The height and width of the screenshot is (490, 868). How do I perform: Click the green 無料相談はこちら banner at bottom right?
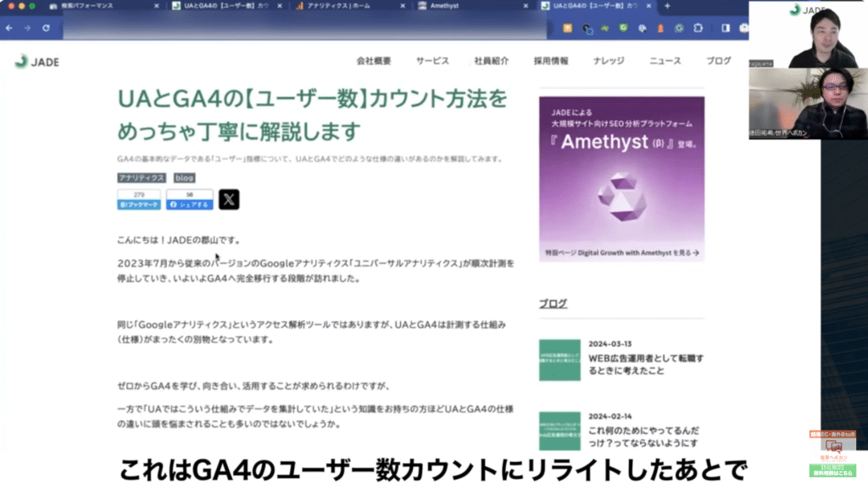pos(832,470)
